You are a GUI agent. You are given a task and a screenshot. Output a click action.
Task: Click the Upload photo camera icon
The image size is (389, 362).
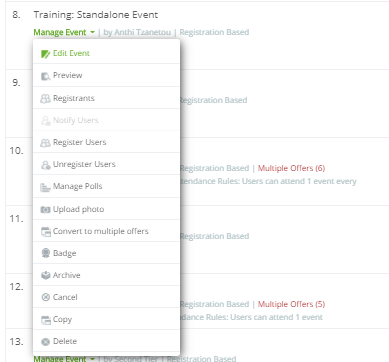pos(45,209)
